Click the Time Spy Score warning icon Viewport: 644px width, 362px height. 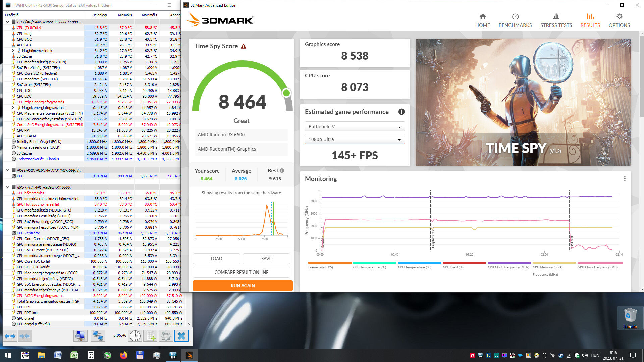pos(244,46)
